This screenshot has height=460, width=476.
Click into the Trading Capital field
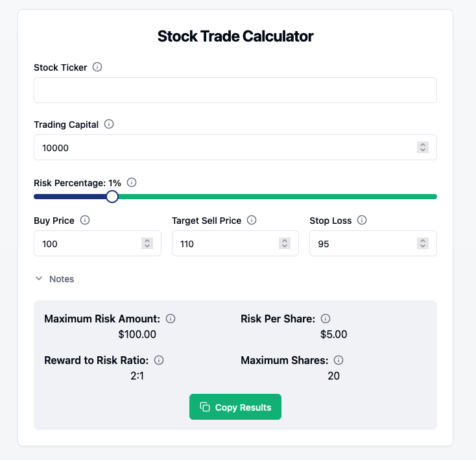pos(235,147)
